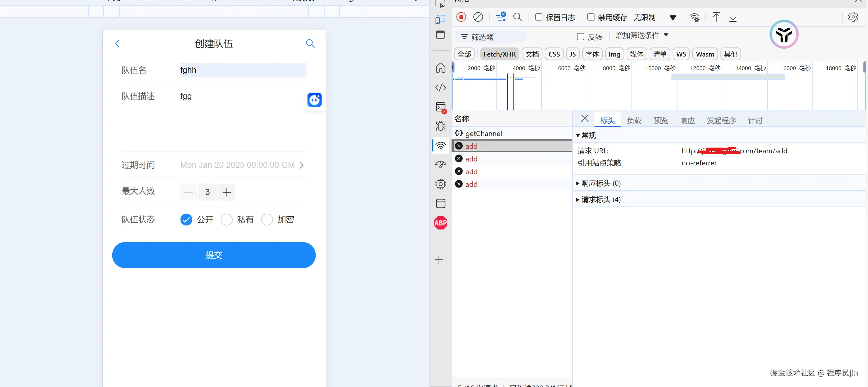Click the export HAR download arrow

pos(733,17)
